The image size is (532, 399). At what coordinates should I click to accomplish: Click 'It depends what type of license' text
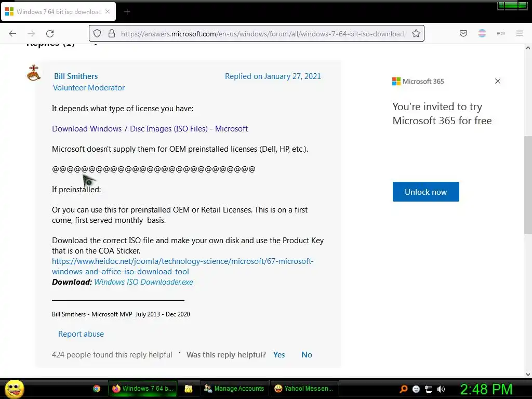(x=123, y=109)
